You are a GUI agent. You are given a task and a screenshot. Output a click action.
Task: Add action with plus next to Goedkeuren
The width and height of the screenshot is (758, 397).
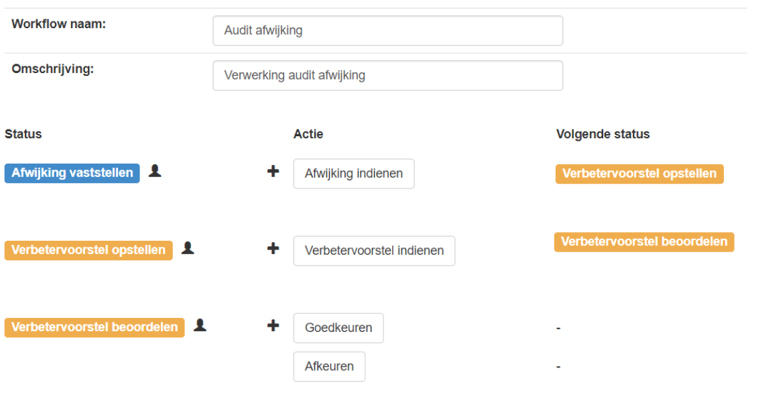[273, 325]
